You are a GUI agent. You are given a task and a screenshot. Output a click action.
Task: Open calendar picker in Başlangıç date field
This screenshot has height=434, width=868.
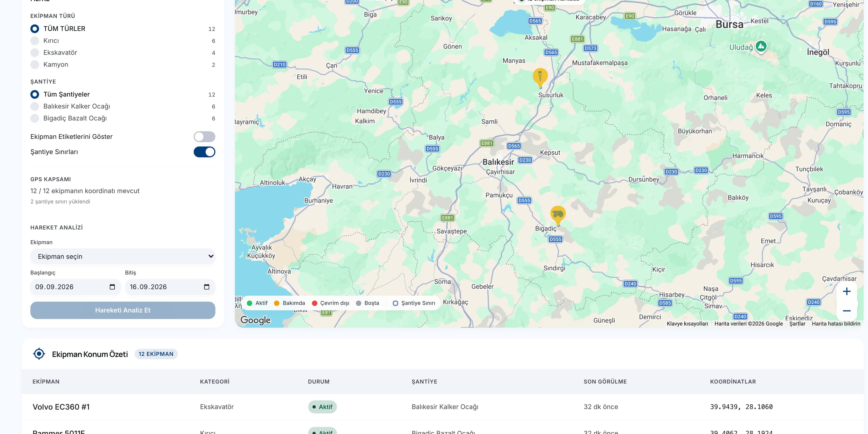point(112,287)
